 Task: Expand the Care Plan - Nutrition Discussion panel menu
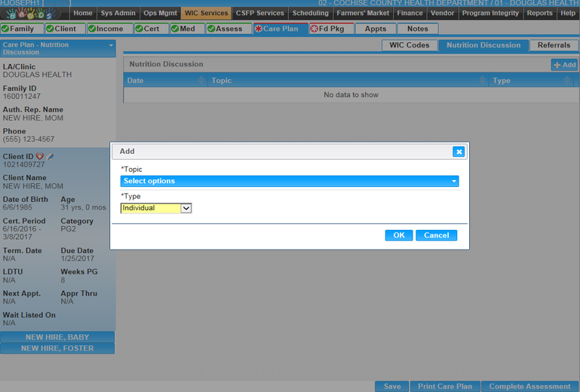click(x=111, y=45)
